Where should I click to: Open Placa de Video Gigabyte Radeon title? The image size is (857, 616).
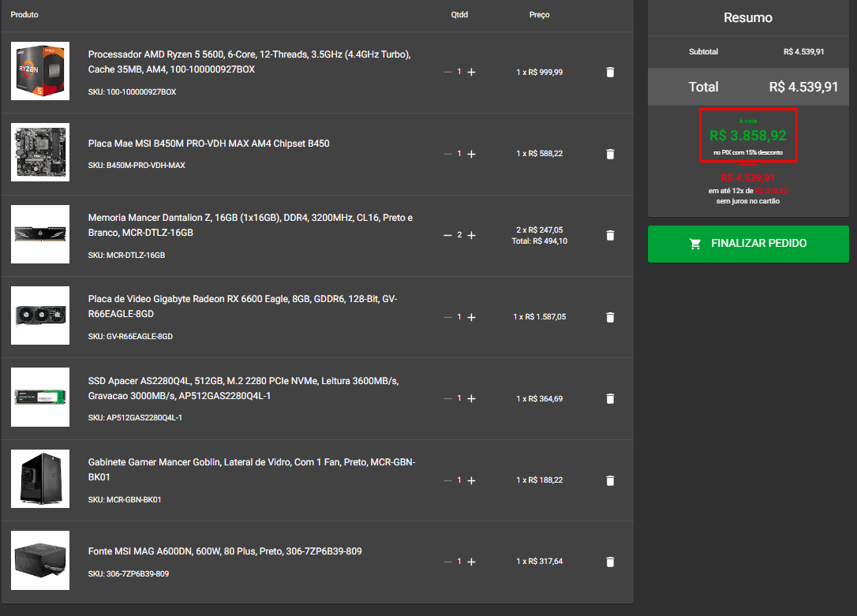pyautogui.click(x=243, y=306)
